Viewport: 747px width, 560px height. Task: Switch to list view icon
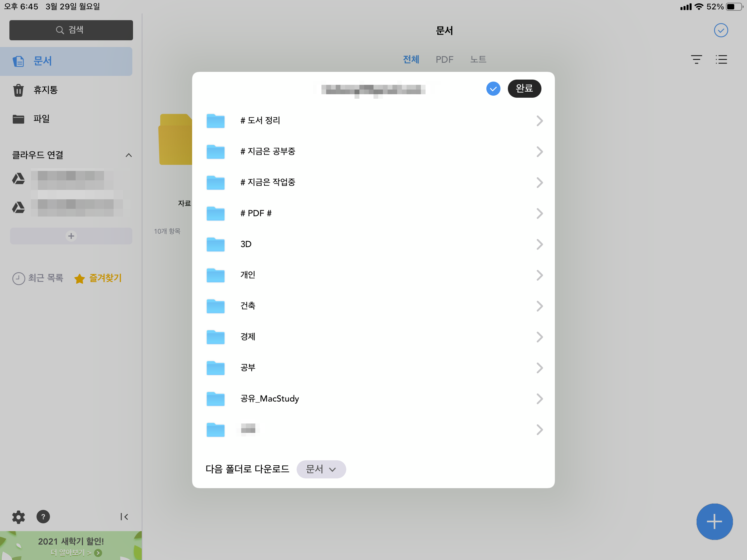[x=721, y=59]
